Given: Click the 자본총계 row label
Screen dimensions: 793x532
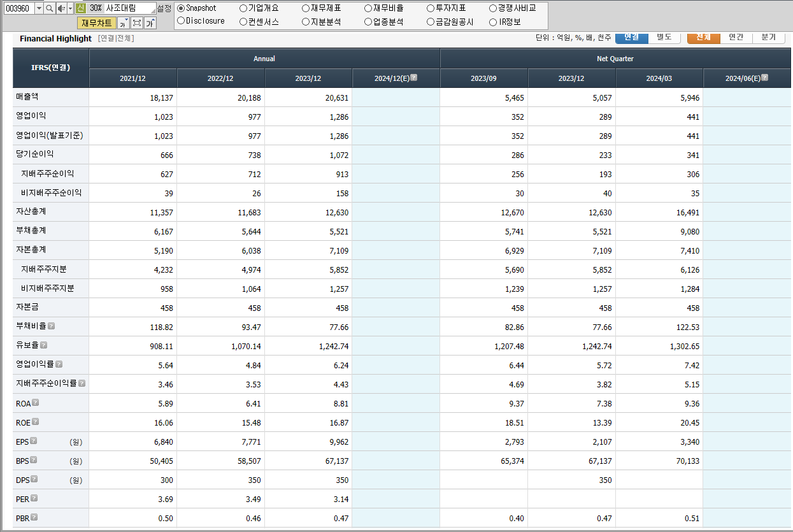Looking at the screenshot, I should coord(31,249).
